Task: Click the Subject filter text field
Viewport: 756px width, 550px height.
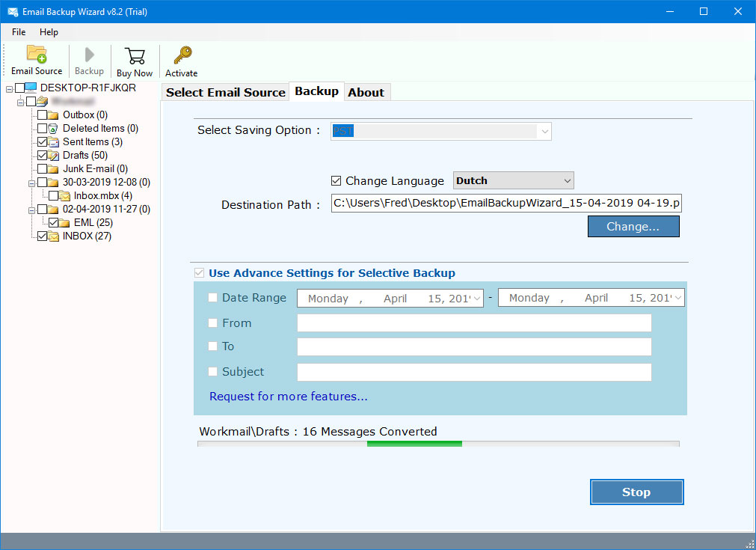Action: click(x=474, y=372)
